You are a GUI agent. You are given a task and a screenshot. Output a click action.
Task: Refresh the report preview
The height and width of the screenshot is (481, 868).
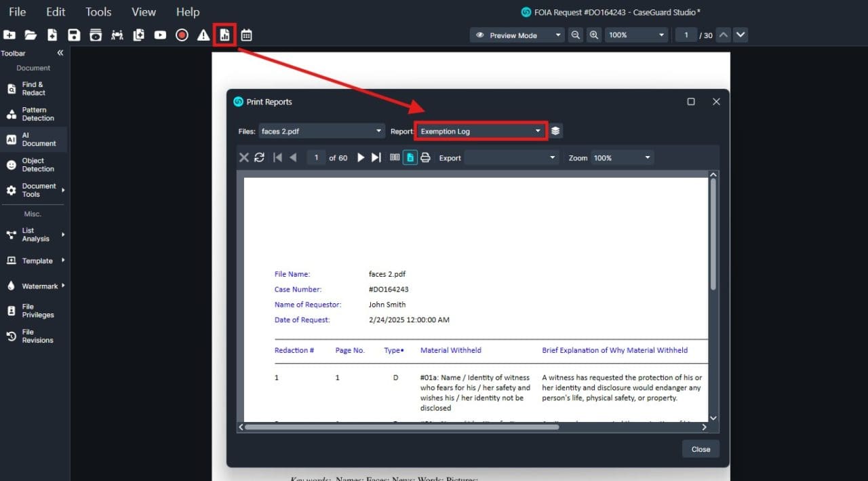[x=259, y=157]
